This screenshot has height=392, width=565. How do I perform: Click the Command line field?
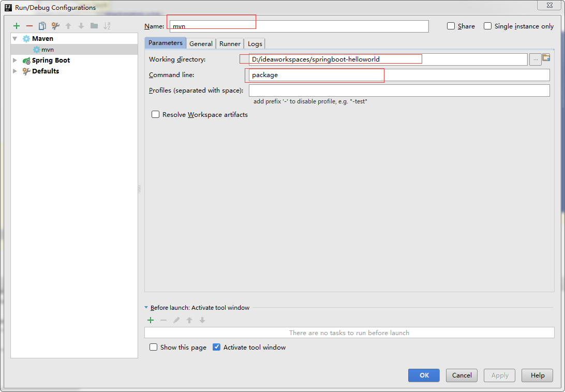coord(399,75)
